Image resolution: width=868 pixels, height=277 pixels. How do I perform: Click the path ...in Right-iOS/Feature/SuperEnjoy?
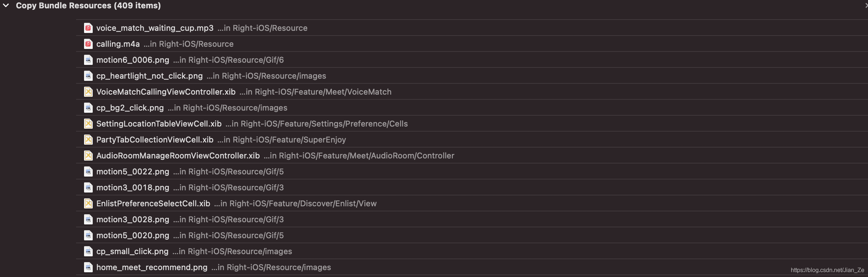click(282, 140)
